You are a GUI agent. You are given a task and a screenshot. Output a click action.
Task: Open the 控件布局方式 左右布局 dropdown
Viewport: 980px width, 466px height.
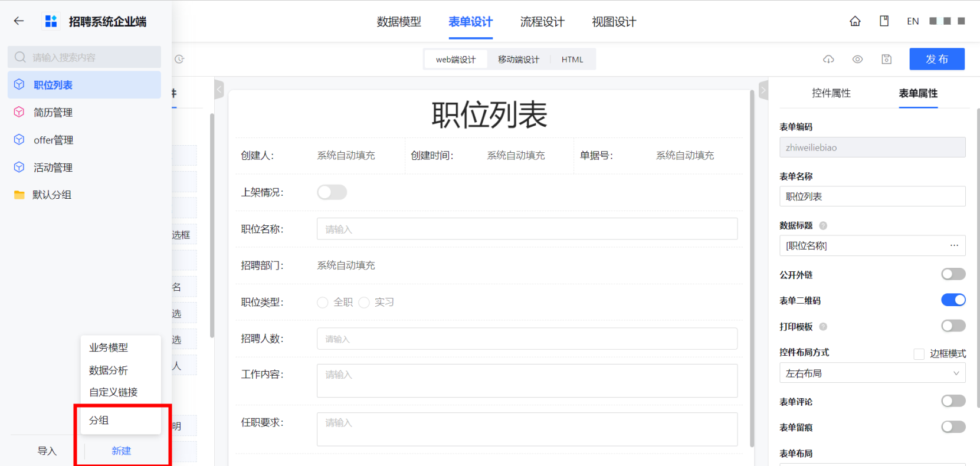click(872, 373)
